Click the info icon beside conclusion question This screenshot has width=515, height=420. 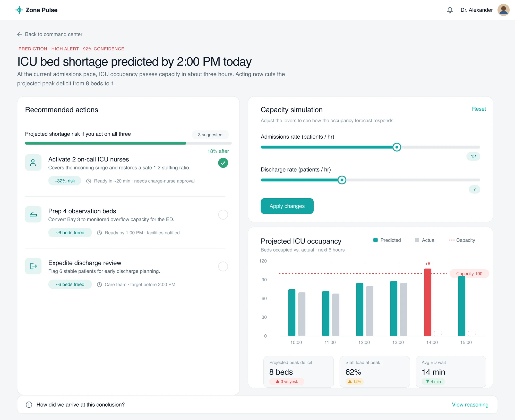click(29, 405)
